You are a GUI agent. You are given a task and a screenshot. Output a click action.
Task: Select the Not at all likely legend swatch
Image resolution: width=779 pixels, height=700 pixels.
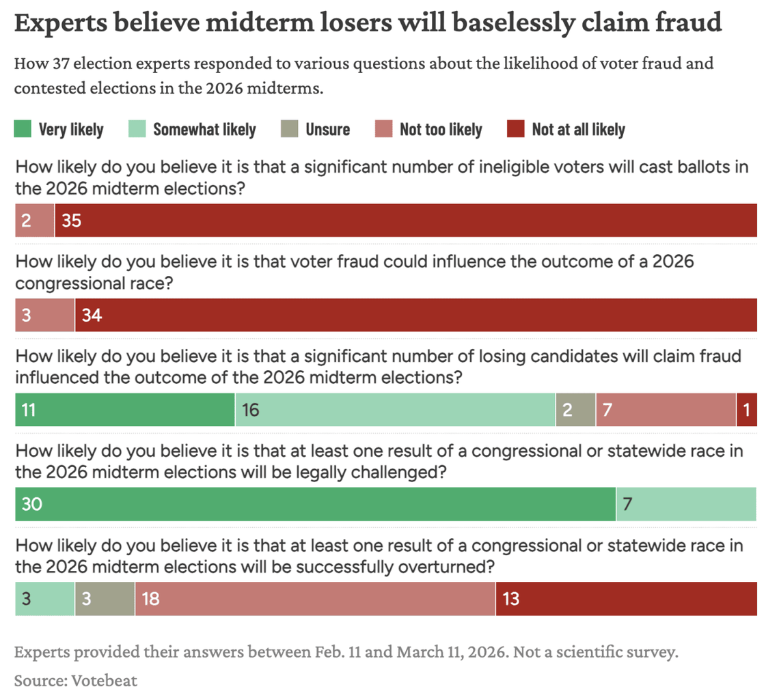pos(516,129)
